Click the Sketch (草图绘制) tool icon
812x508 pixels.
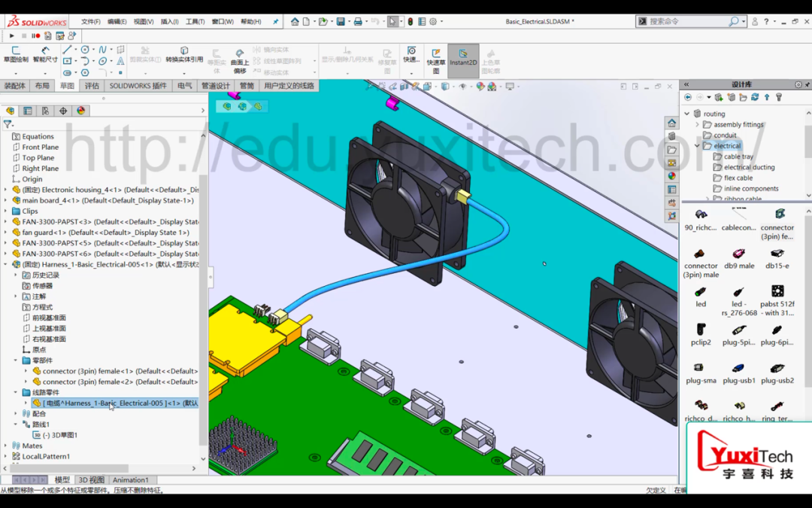click(x=16, y=54)
